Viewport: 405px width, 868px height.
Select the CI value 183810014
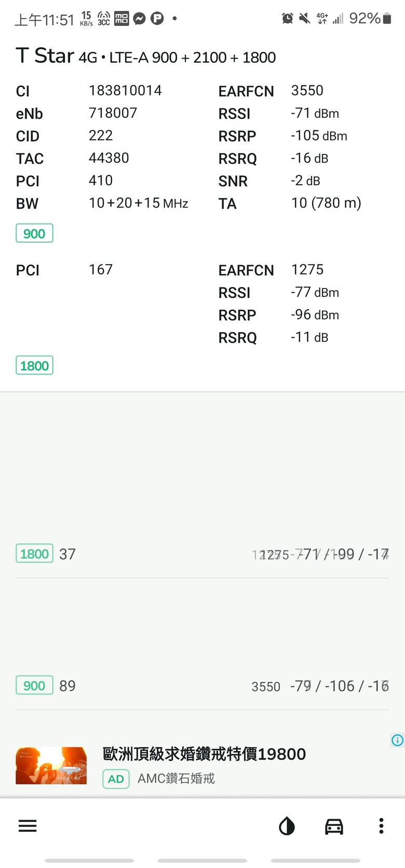[x=125, y=91]
